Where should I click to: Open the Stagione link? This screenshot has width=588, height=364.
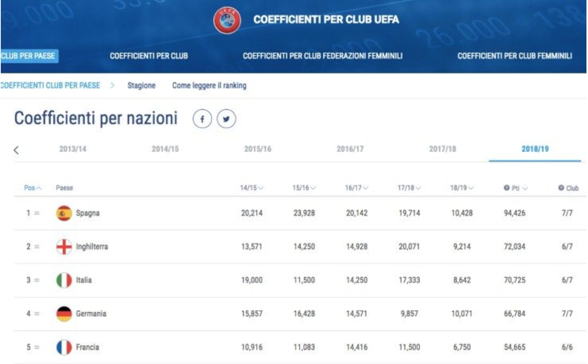[141, 86]
